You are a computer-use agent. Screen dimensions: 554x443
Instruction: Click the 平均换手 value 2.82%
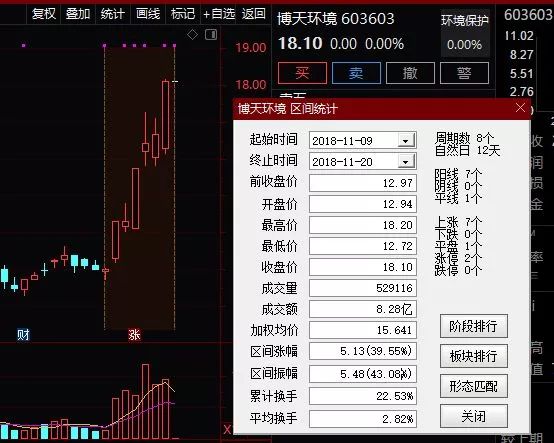point(363,419)
